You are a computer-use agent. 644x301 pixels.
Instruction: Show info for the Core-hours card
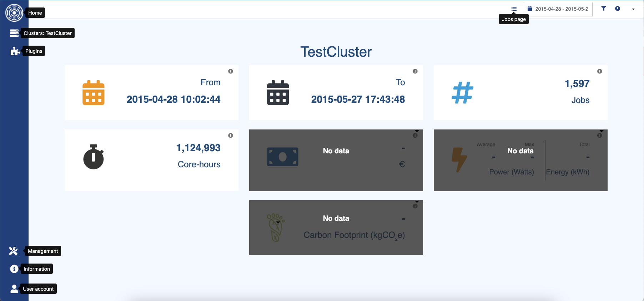click(x=231, y=136)
